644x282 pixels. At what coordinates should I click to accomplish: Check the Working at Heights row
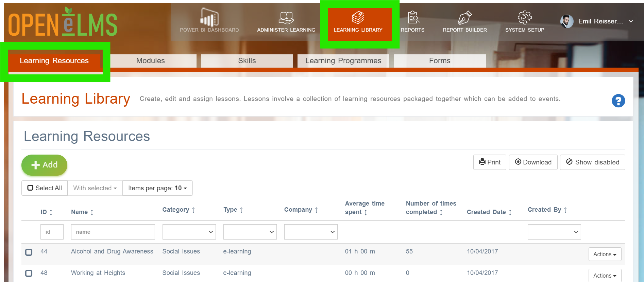[x=29, y=273]
